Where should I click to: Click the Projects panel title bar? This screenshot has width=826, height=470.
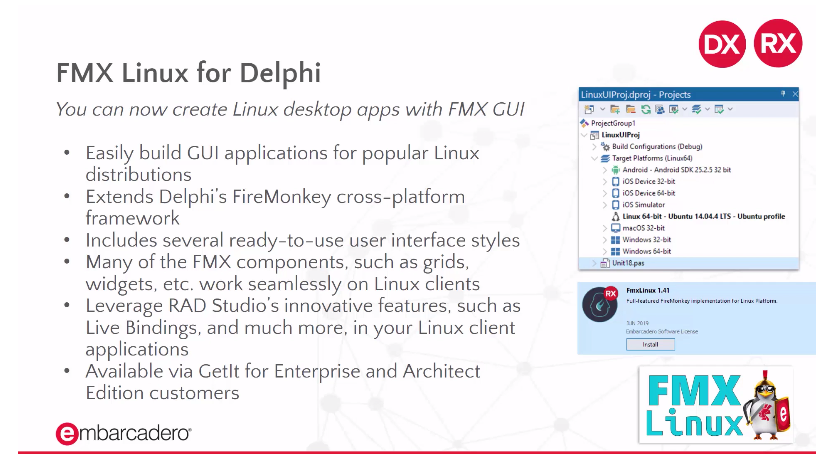(x=689, y=94)
